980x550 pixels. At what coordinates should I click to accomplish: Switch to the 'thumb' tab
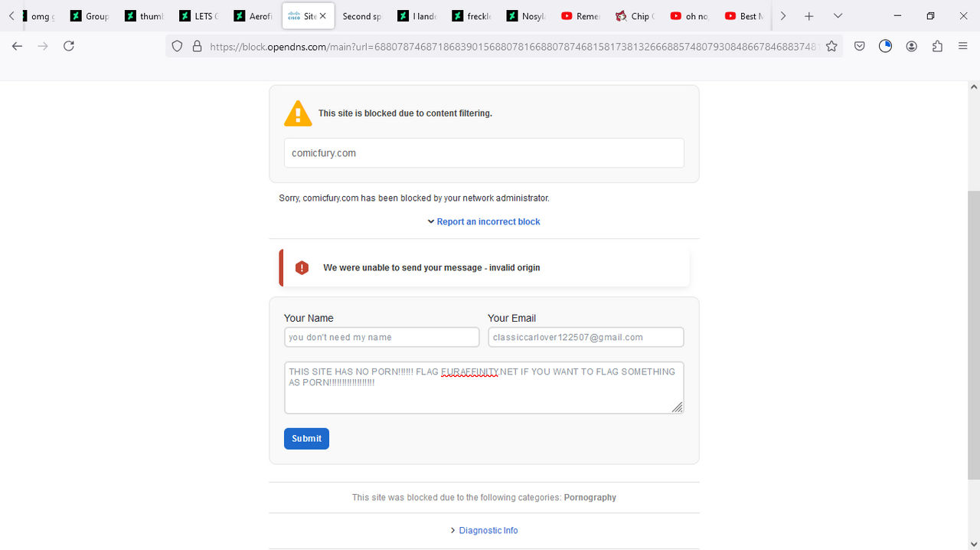(x=145, y=16)
